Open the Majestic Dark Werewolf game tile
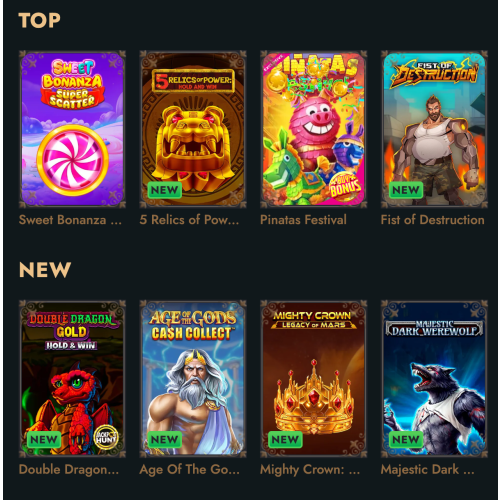500x500 pixels. [x=434, y=379]
